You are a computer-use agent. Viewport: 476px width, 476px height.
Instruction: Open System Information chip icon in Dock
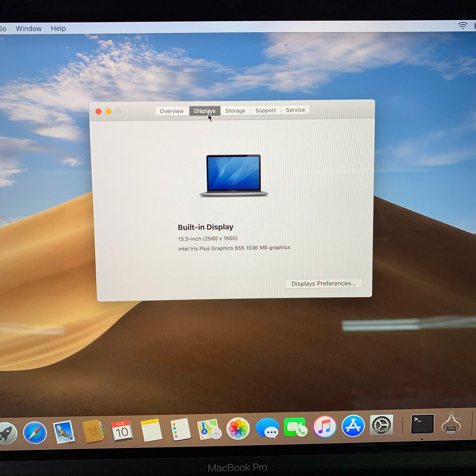(x=451, y=423)
